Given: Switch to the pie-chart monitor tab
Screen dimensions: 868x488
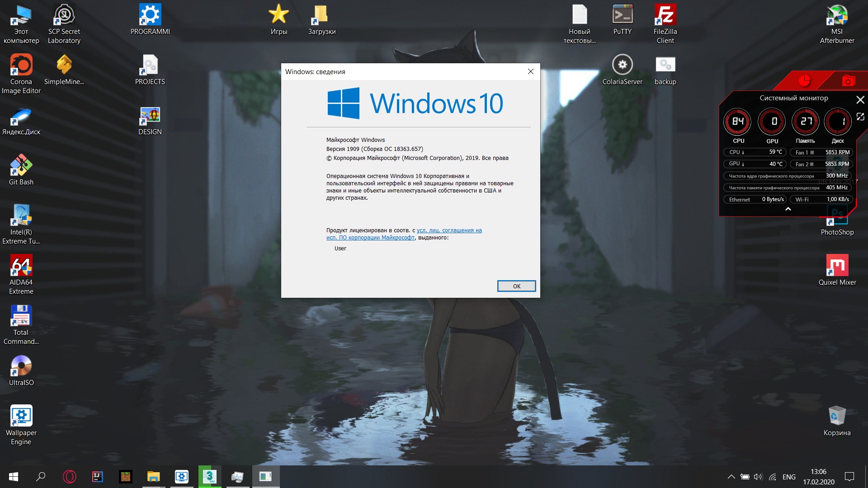Looking at the screenshot, I should (x=804, y=81).
